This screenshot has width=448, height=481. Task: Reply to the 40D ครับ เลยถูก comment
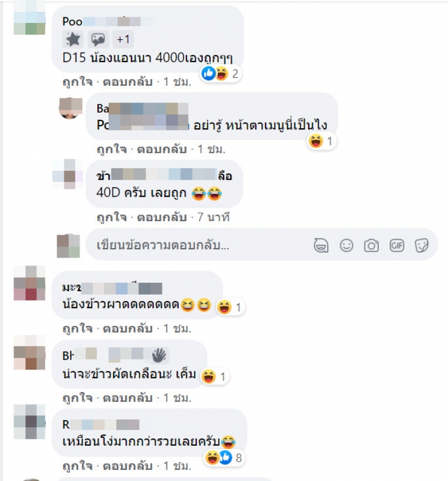pos(162,217)
